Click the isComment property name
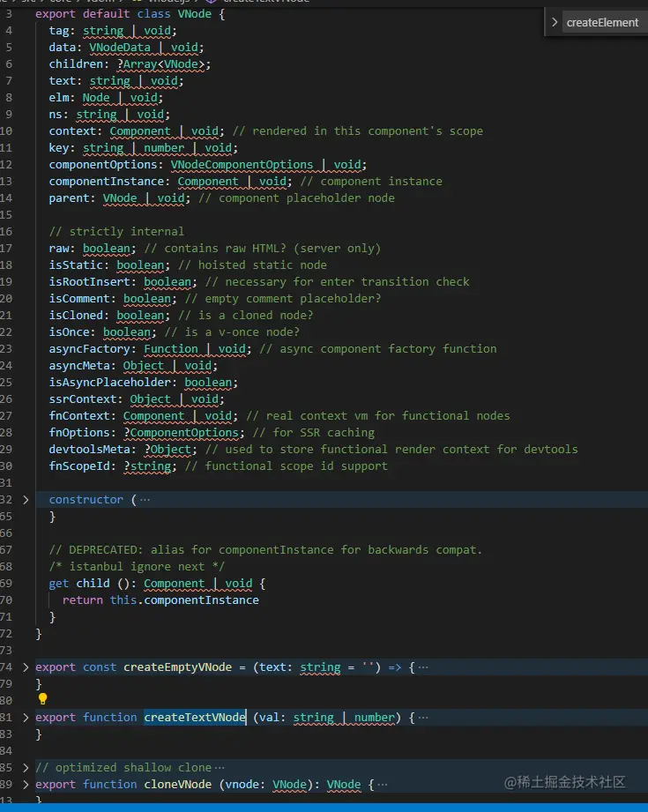Image resolution: width=648 pixels, height=812 pixels. point(79,298)
